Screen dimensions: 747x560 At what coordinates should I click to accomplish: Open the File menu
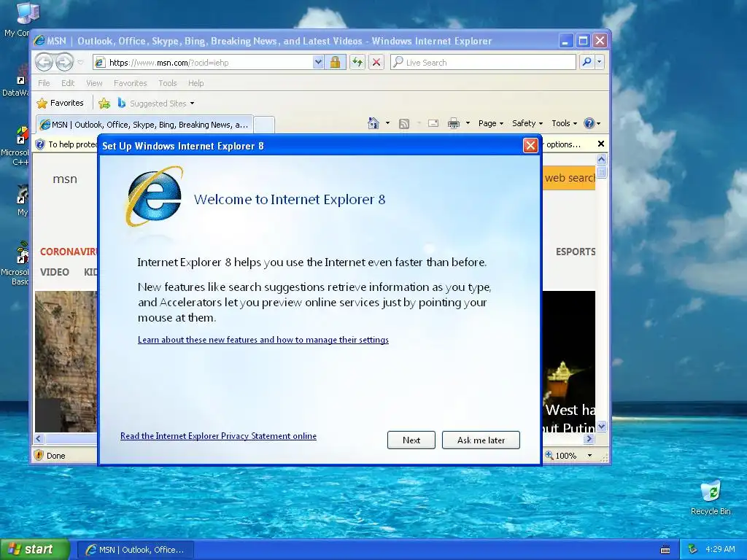click(44, 83)
